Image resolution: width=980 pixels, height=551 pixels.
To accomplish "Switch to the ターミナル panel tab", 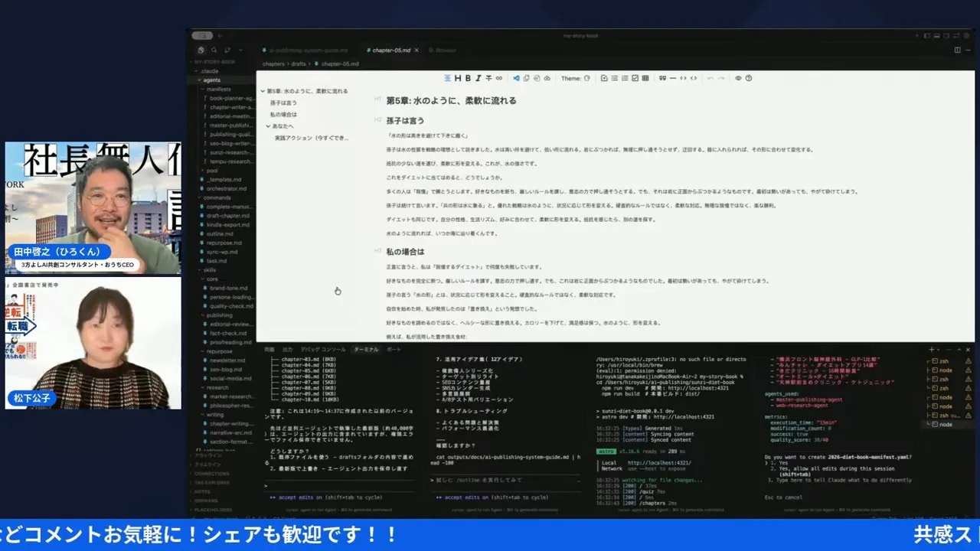I will tap(367, 349).
